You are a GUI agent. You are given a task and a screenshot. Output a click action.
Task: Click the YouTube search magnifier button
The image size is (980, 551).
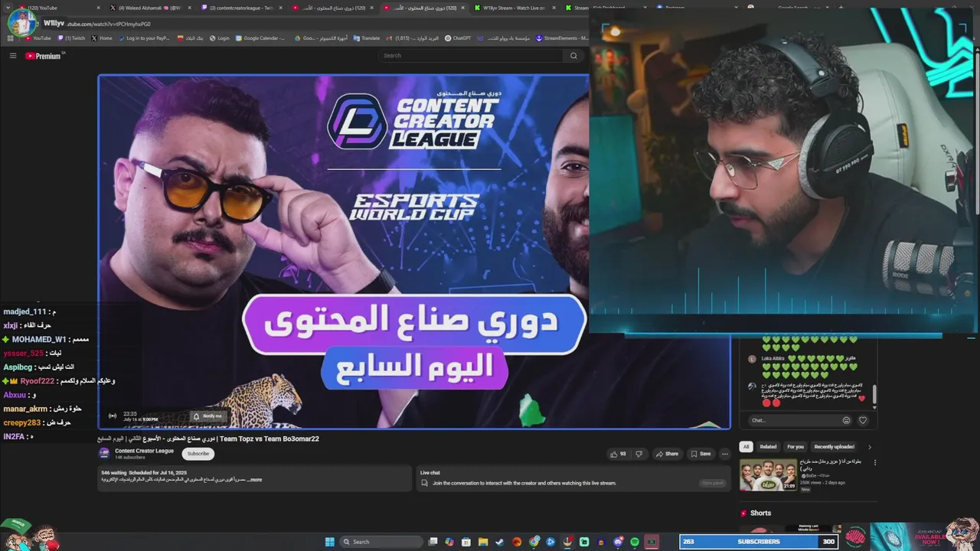tap(573, 56)
